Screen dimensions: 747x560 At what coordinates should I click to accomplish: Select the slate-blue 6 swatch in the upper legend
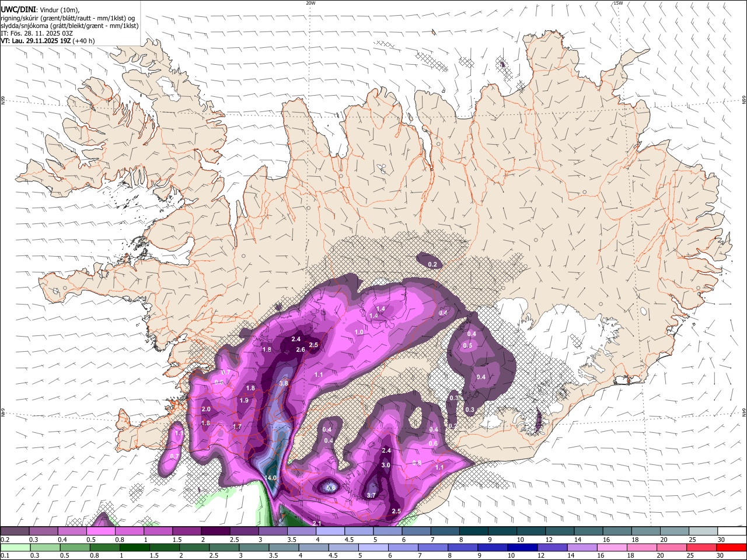tap(416, 531)
